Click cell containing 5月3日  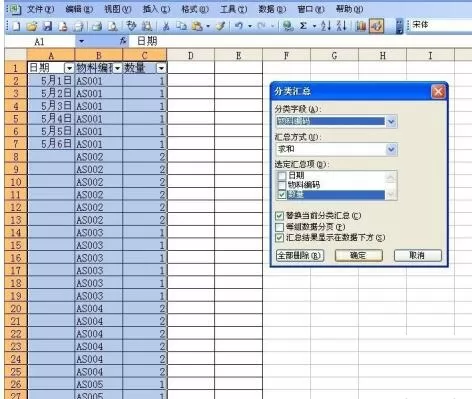(51, 106)
